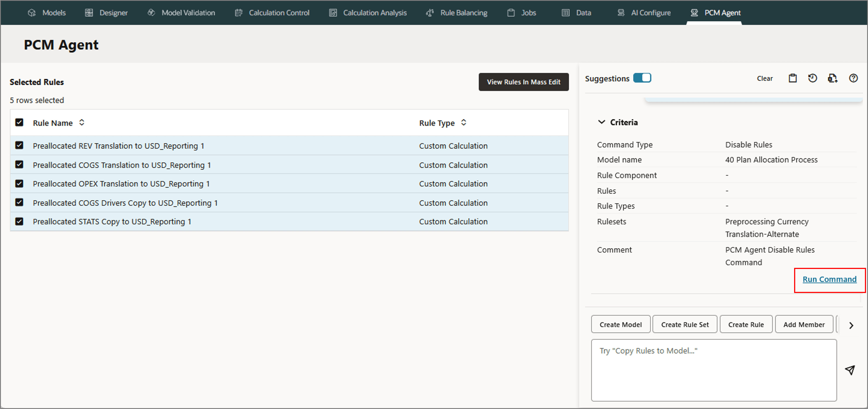The height and width of the screenshot is (409, 868).
Task: Click the export file icon in suggestions toolbar
Action: pos(832,78)
